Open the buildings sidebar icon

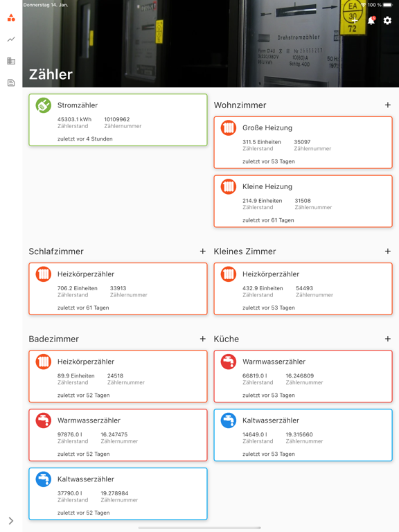click(11, 61)
